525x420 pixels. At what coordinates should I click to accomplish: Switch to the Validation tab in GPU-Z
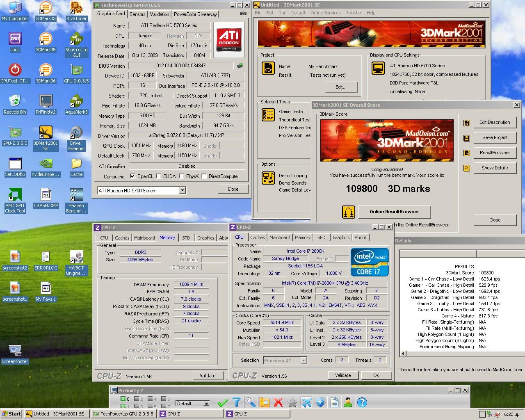tap(159, 14)
